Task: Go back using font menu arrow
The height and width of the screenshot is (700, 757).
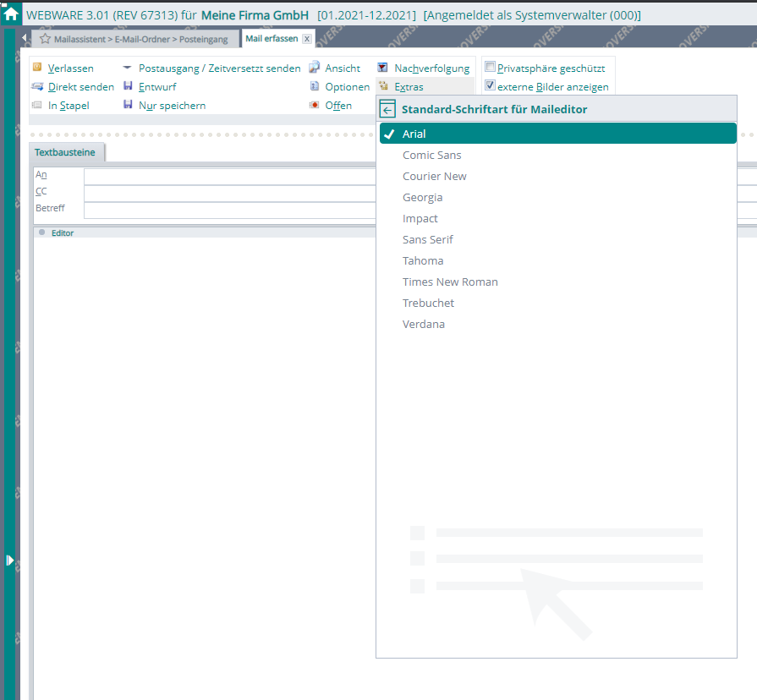Action: point(387,109)
